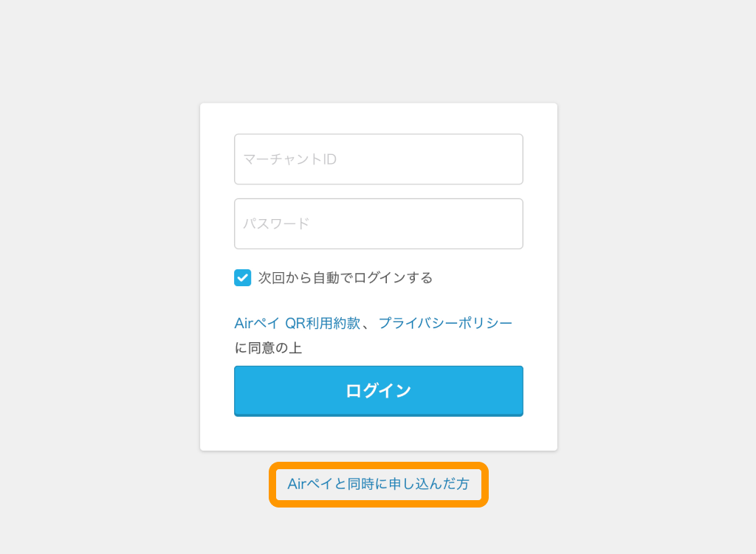Click the orange-highlighted link below the login card
Screen dimensions: 756x554
(x=378, y=485)
